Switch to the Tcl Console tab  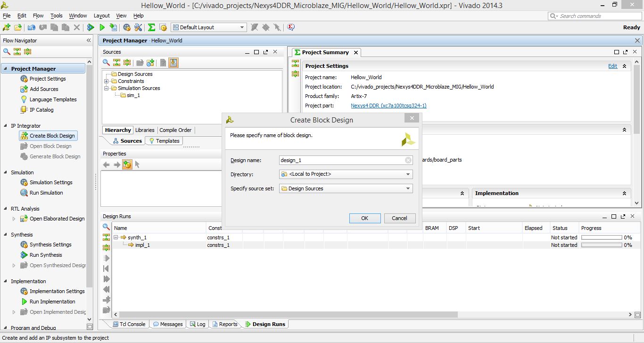(x=129, y=324)
